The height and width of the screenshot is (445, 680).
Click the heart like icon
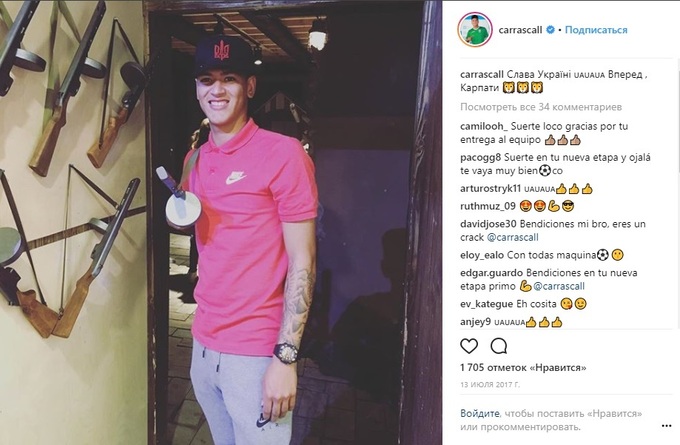click(x=469, y=346)
